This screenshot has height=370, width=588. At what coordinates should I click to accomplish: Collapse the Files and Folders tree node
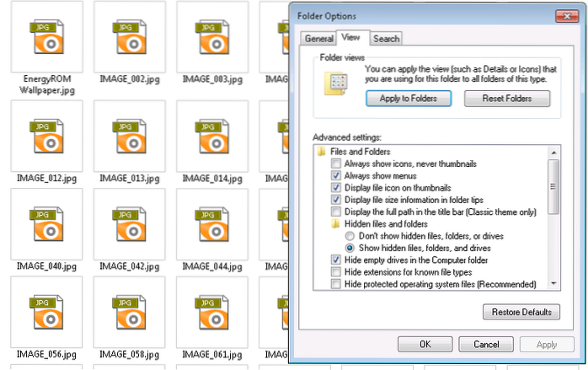coord(322,152)
